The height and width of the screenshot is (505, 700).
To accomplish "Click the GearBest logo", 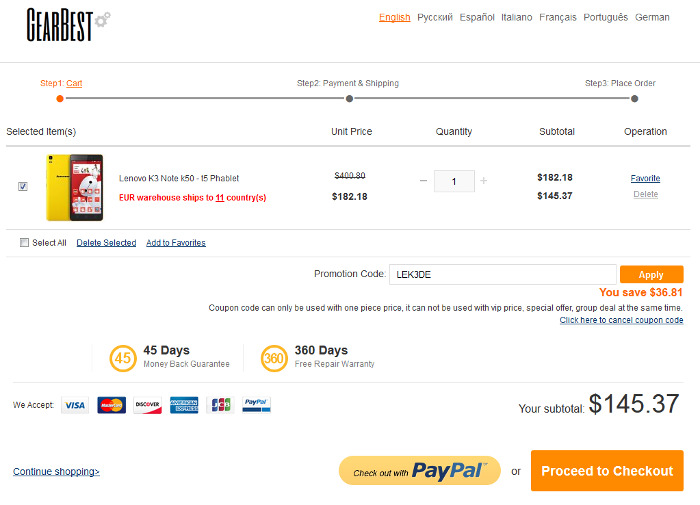I will [x=68, y=25].
